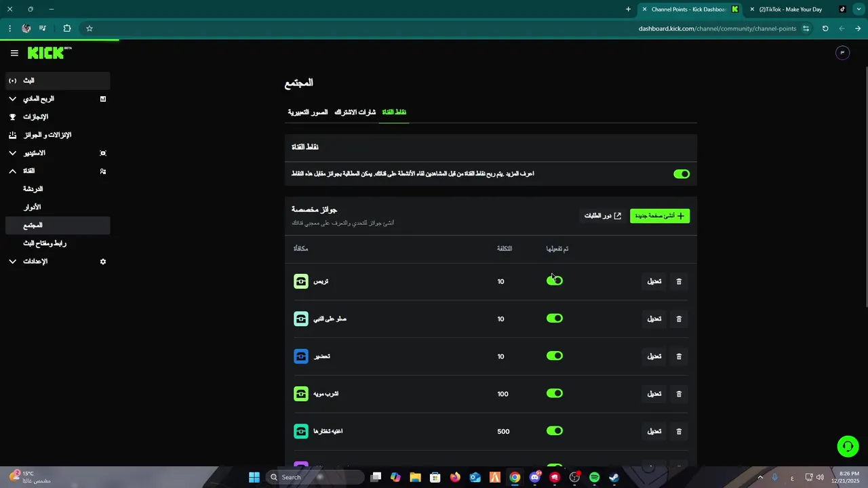Image resolution: width=868 pixels, height=488 pixels.
Task: Open the hamburger menu beside KICK logo
Action: point(14,53)
